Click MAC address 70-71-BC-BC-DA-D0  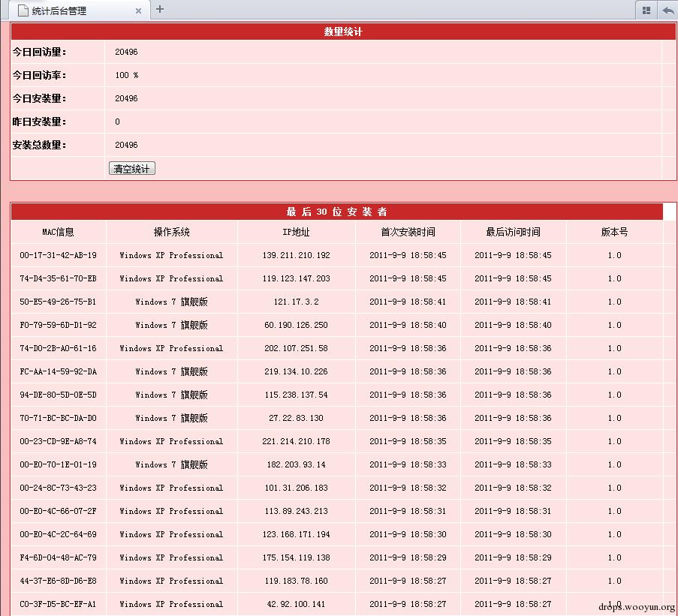[x=58, y=418]
